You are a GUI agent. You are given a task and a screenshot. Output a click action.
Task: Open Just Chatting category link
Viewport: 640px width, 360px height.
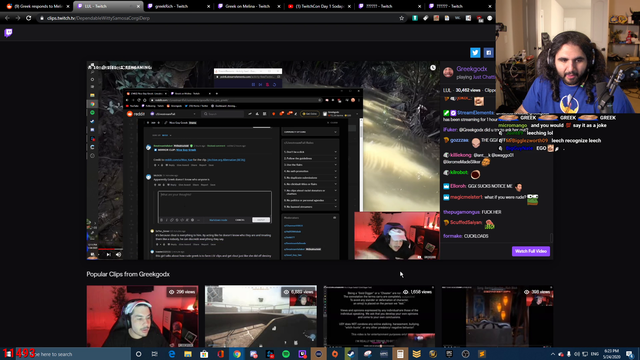click(484, 77)
